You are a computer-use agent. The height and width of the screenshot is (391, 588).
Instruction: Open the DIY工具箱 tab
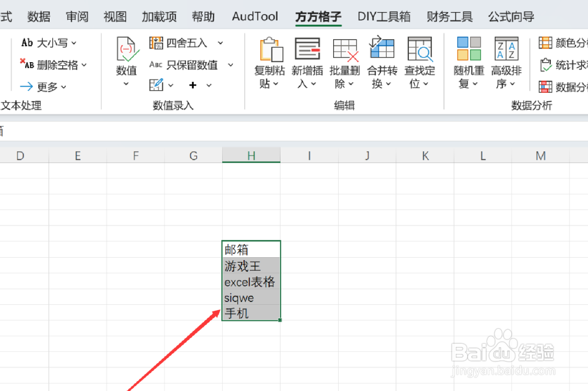pos(384,17)
